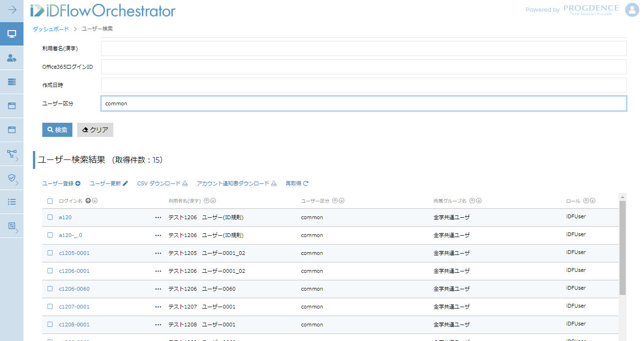Tick the checkbox for c1207-0001 row

pyautogui.click(x=50, y=307)
